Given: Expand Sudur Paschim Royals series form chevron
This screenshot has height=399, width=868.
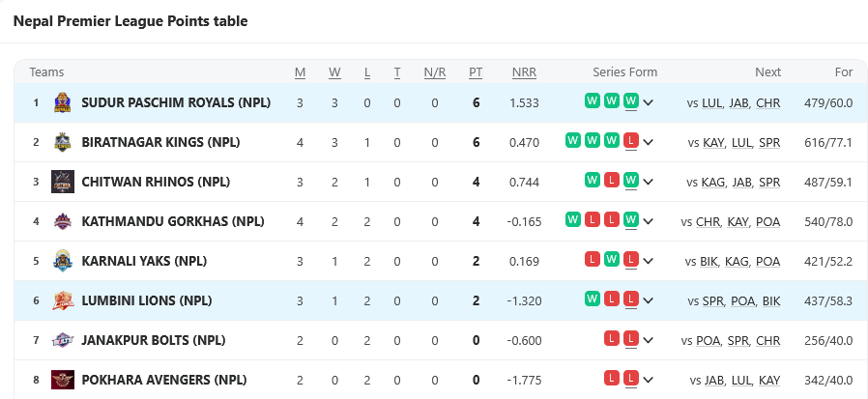Looking at the screenshot, I should 648,102.
